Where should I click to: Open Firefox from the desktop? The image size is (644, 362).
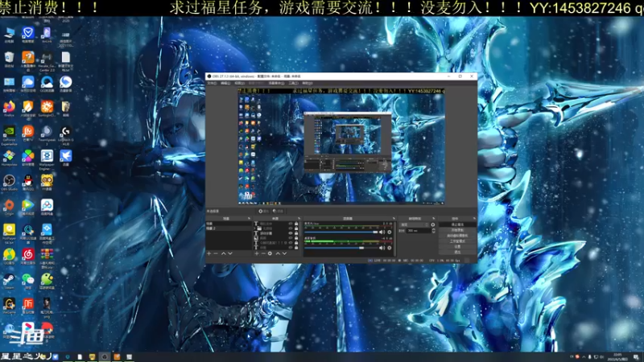9,108
